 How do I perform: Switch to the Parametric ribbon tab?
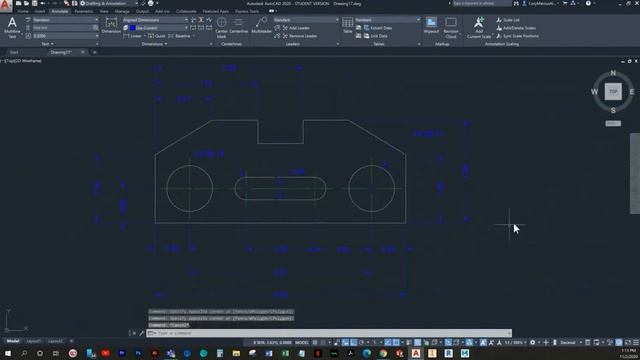pos(84,11)
